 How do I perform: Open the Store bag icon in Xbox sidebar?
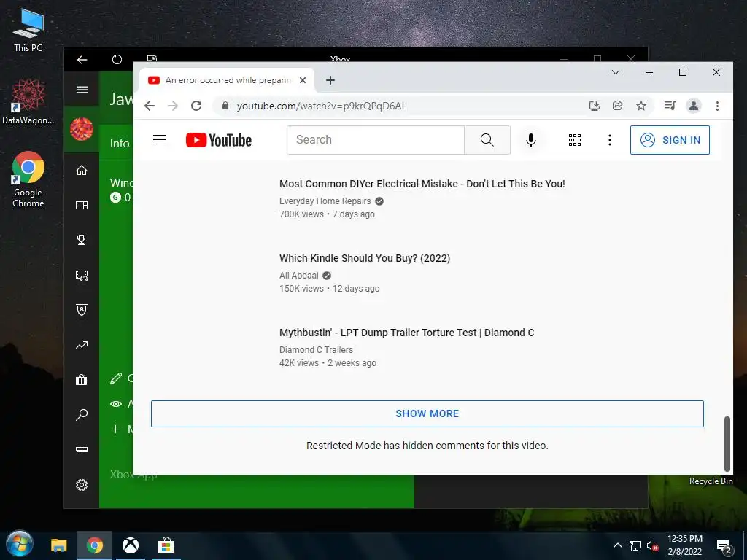[x=82, y=380]
